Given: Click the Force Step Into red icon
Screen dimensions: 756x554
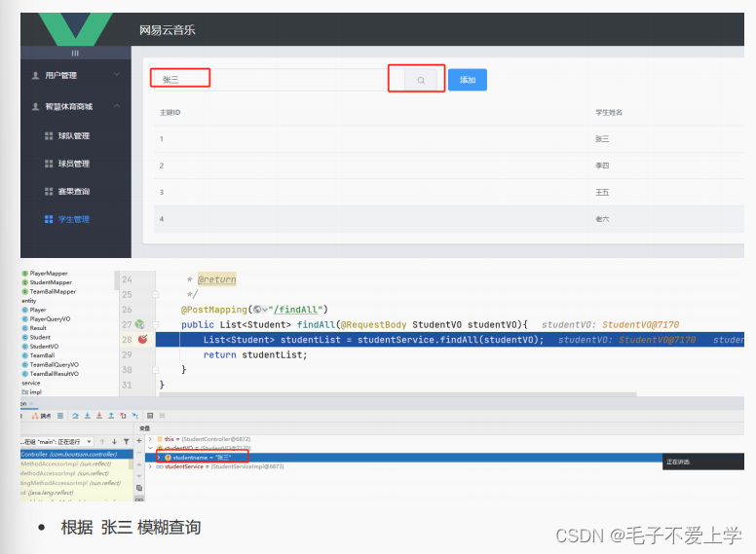Looking at the screenshot, I should [x=99, y=416].
